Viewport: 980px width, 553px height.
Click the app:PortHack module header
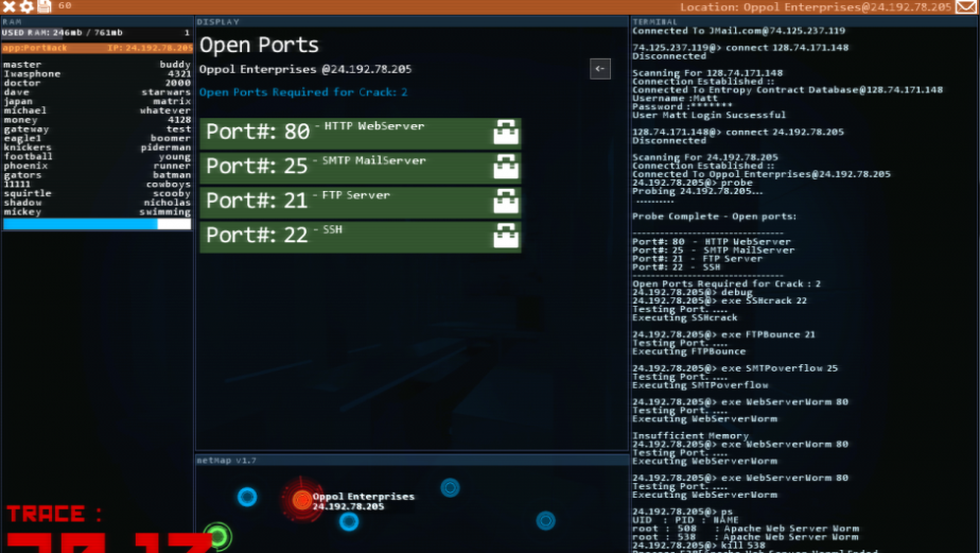point(96,48)
